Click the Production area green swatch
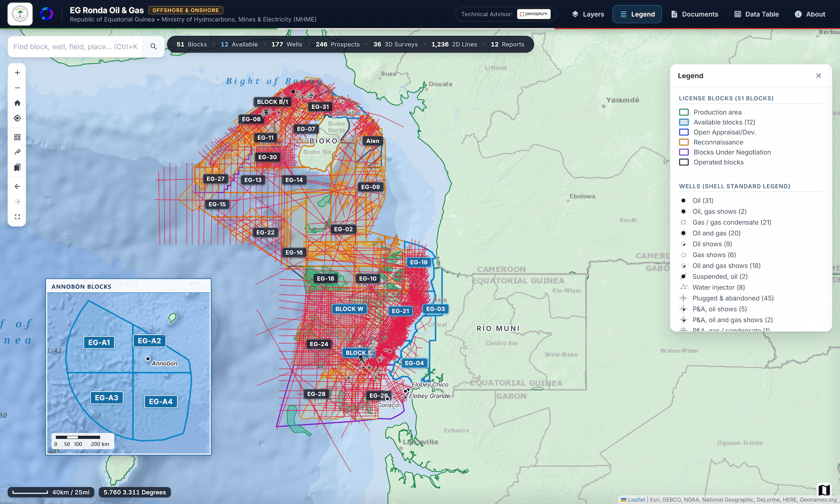This screenshot has height=504, width=840. click(684, 112)
